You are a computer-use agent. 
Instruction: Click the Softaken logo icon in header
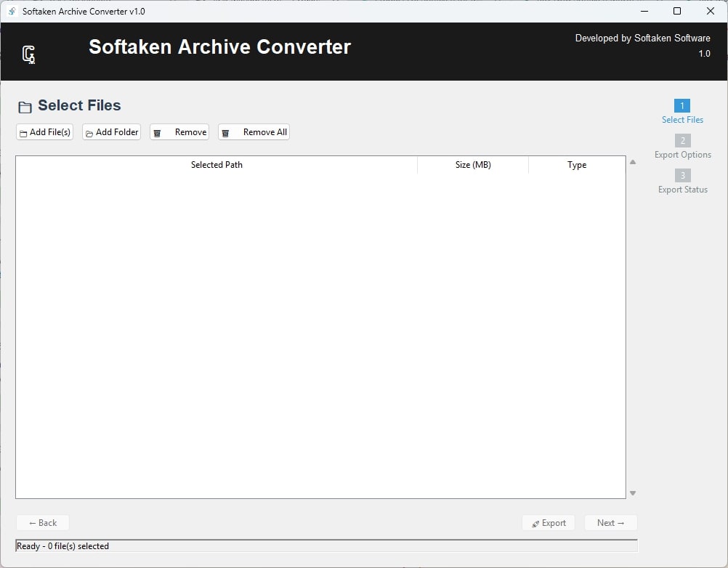coord(29,54)
